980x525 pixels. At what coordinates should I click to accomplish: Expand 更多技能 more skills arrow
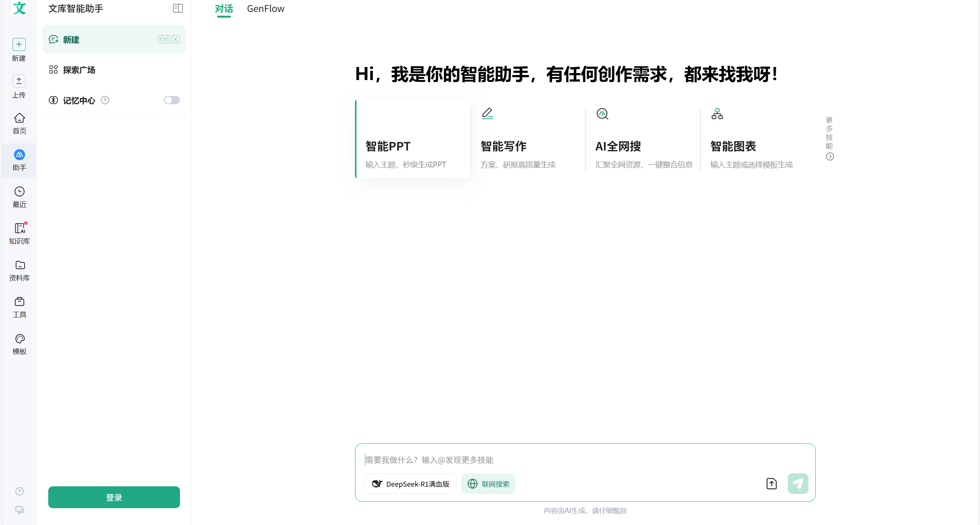coord(829,157)
